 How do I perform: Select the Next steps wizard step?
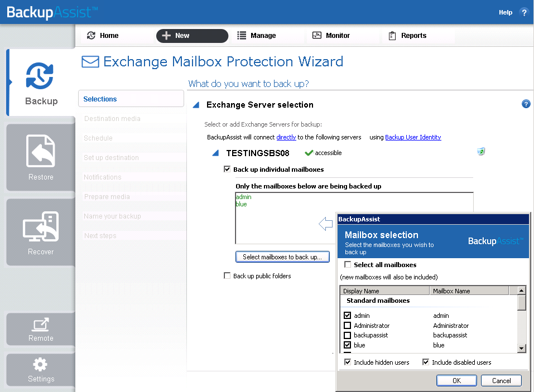[x=100, y=236]
